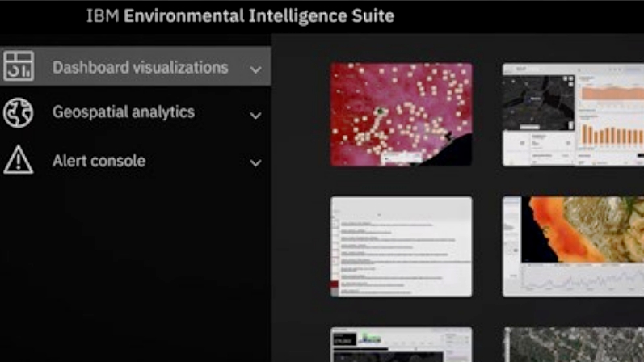This screenshot has height=362, width=644.
Task: Open Alert console menu label
Action: click(99, 161)
